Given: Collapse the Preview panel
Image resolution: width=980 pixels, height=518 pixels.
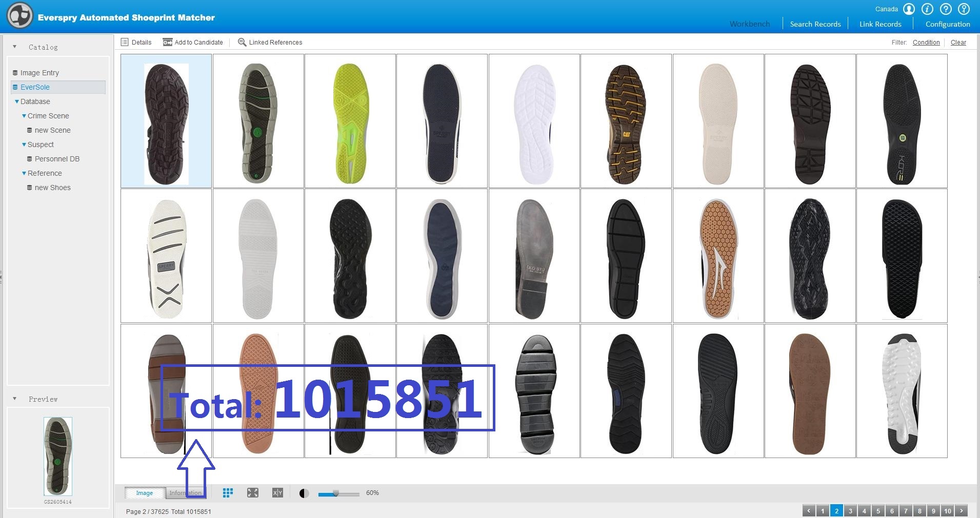Looking at the screenshot, I should (14, 399).
